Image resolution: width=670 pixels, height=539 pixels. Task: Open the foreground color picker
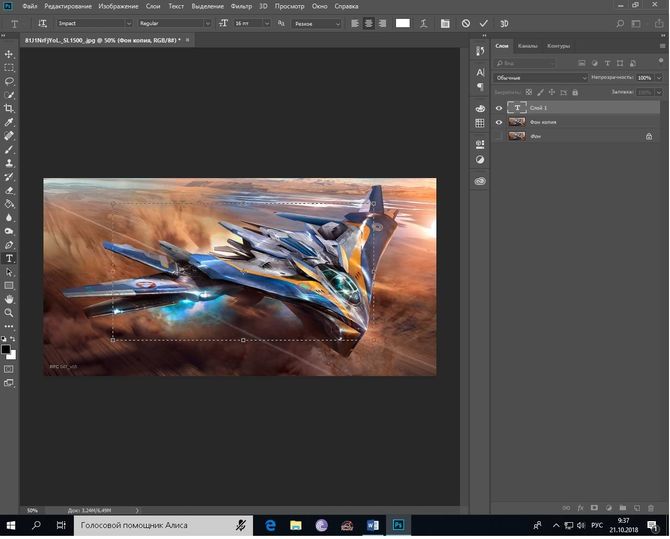(6, 350)
